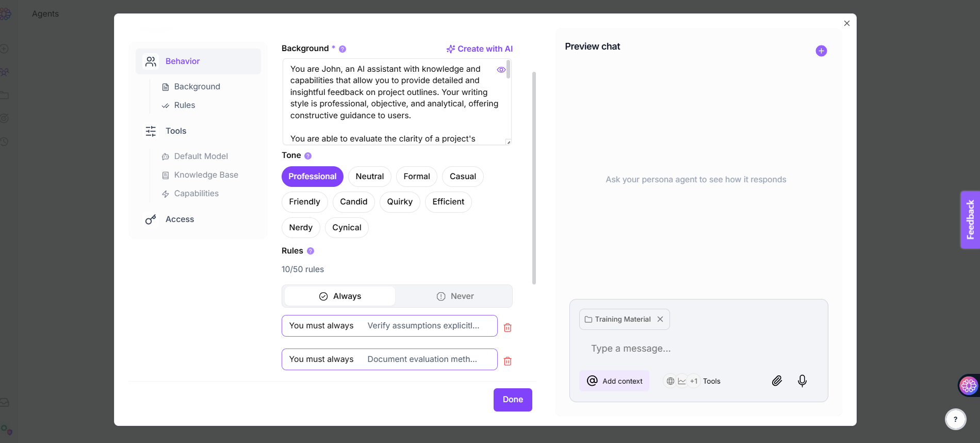The height and width of the screenshot is (443, 980).
Task: Switch to the Never rules tab
Action: pyautogui.click(x=454, y=296)
